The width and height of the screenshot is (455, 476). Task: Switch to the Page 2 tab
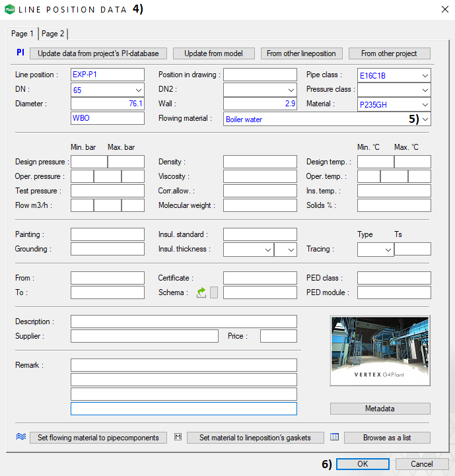pos(53,34)
